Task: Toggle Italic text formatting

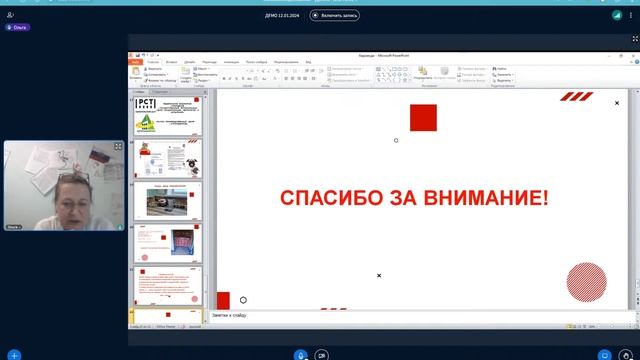Action: pos(230,78)
